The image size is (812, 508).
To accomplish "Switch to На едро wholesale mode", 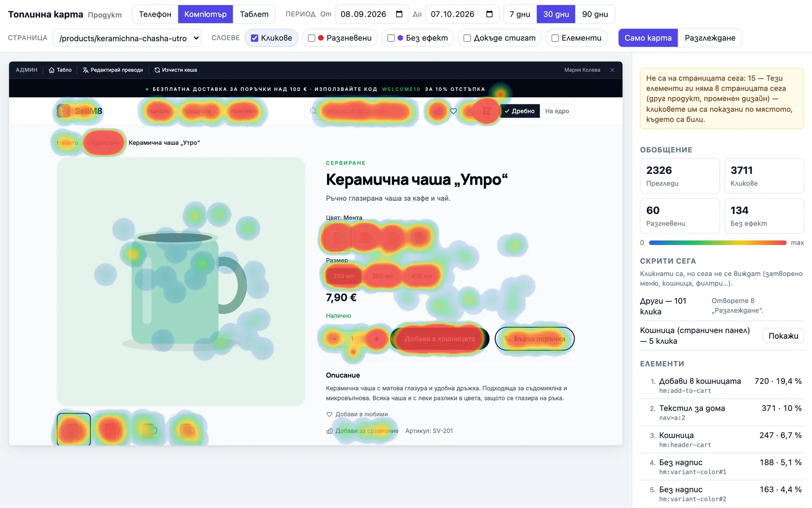I will [x=557, y=111].
